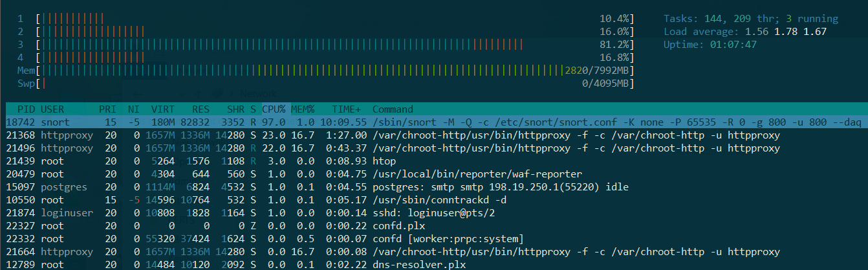Click the 0/4095MB swap reading
Image resolution: width=868 pixels, height=270 pixels.
coord(606,83)
